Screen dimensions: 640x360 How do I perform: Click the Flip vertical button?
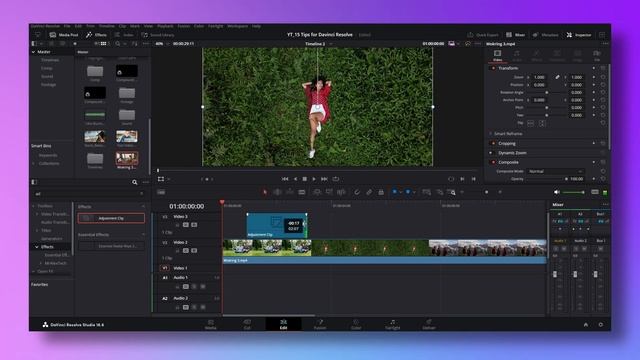(542, 123)
